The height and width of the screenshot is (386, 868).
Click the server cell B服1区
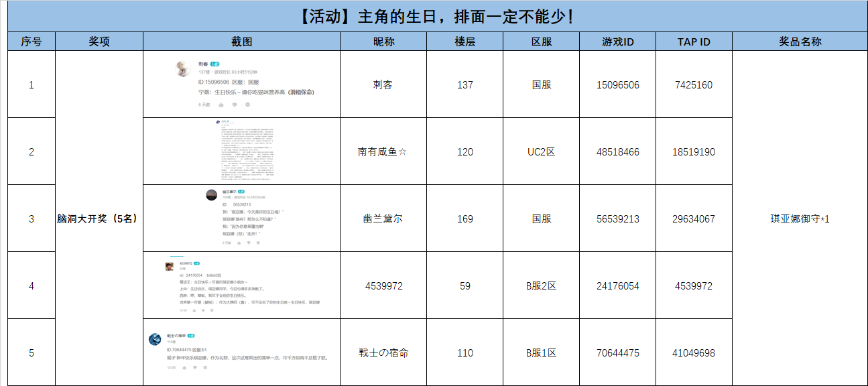(542, 352)
